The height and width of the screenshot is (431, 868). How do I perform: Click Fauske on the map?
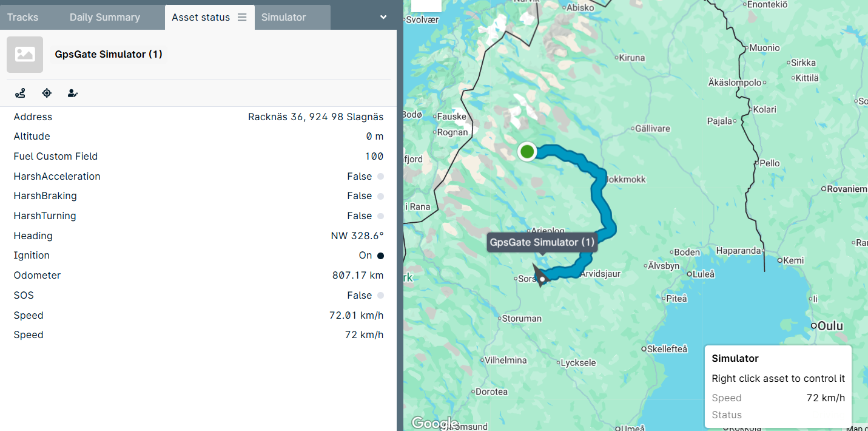(x=452, y=117)
